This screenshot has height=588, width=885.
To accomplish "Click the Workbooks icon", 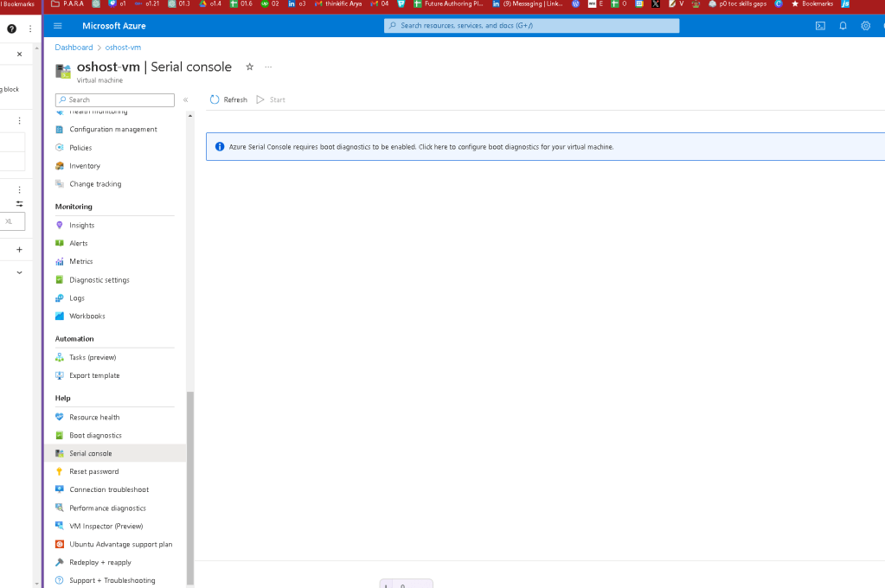I will (x=60, y=316).
